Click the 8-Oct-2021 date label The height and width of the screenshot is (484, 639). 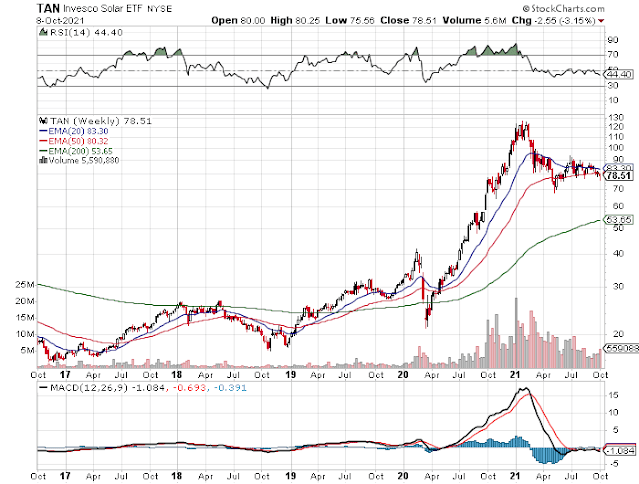[x=60, y=21]
